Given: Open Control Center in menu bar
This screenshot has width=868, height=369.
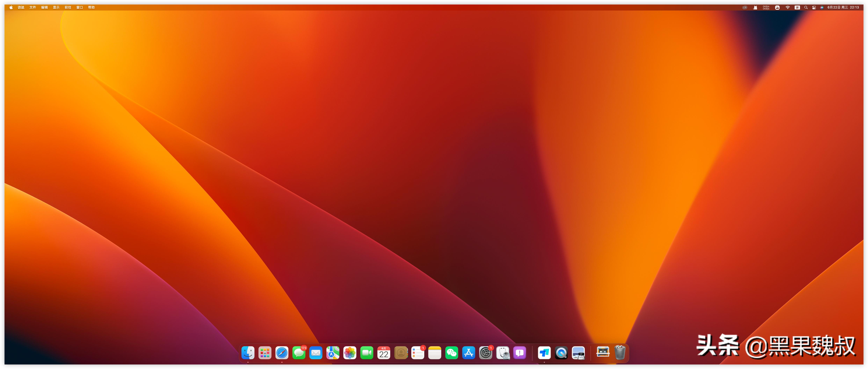Looking at the screenshot, I should click(x=814, y=7).
